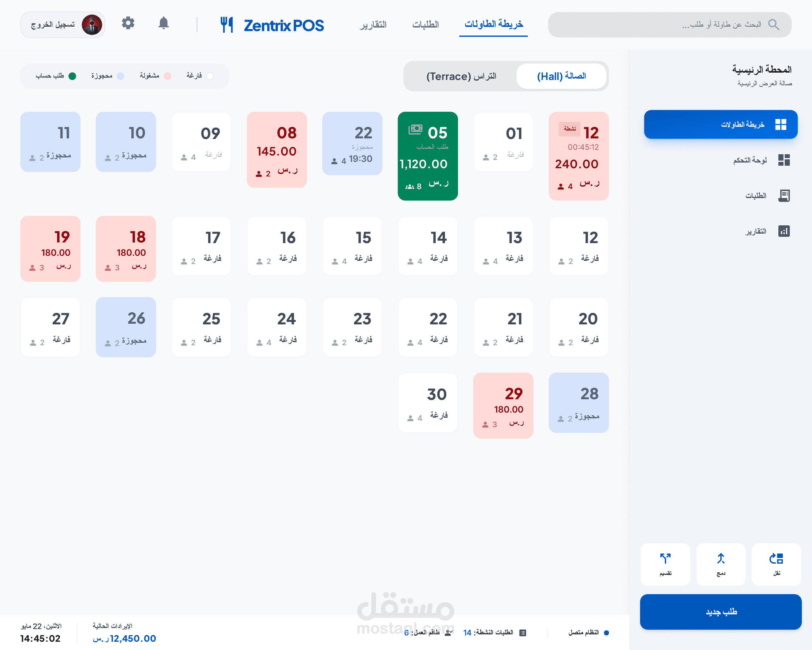This screenshot has height=650, width=812.
Task: Select occupied table 18 showing 180.00
Action: (x=126, y=249)
